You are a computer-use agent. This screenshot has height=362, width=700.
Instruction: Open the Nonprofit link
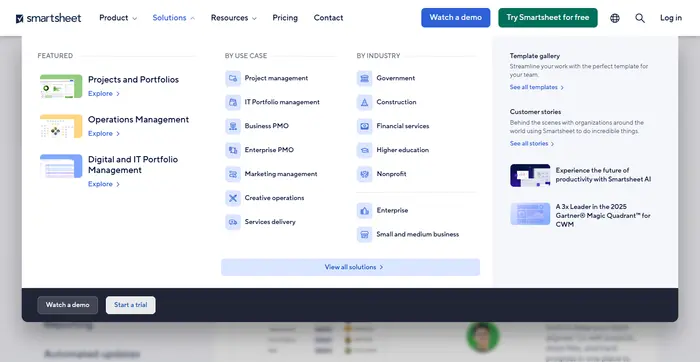point(392,174)
